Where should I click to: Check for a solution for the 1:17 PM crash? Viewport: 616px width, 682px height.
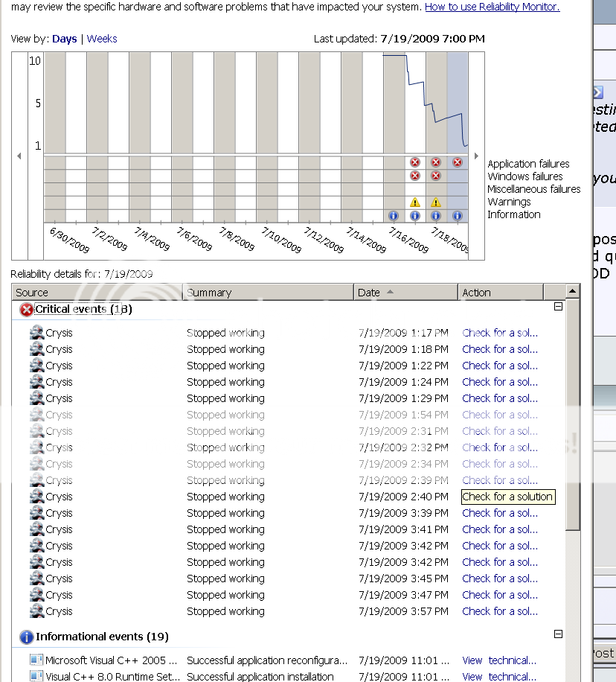[500, 333]
